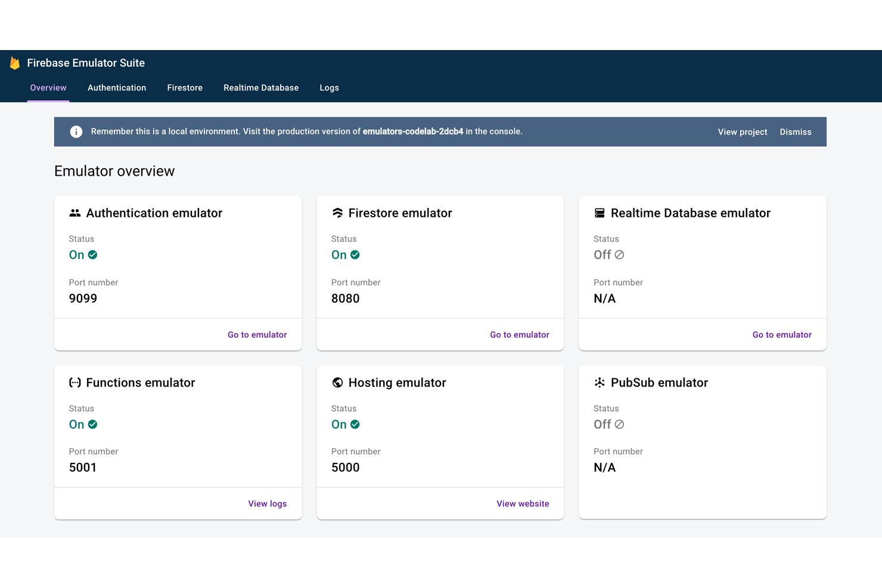882x588 pixels.
Task: Click port number 8080
Action: coord(346,298)
